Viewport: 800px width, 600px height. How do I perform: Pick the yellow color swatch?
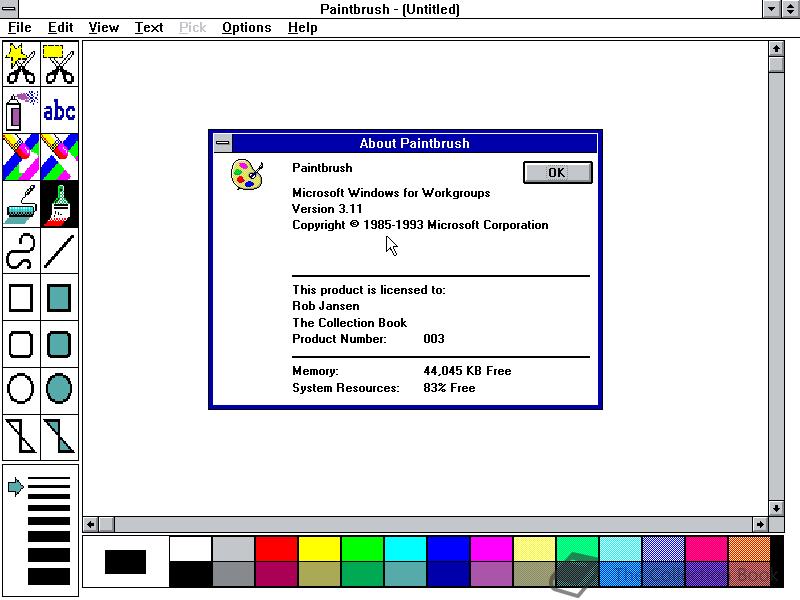pyautogui.click(x=319, y=549)
